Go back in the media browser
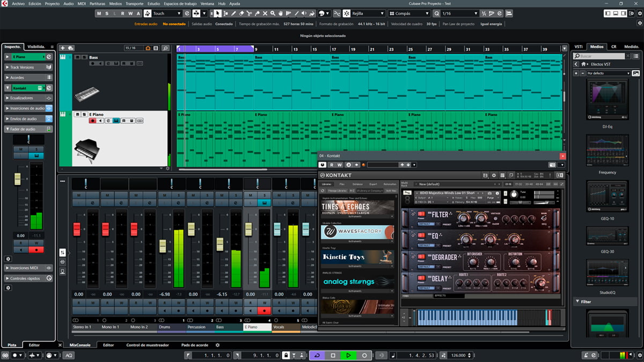This screenshot has height=362, width=644. click(576, 64)
